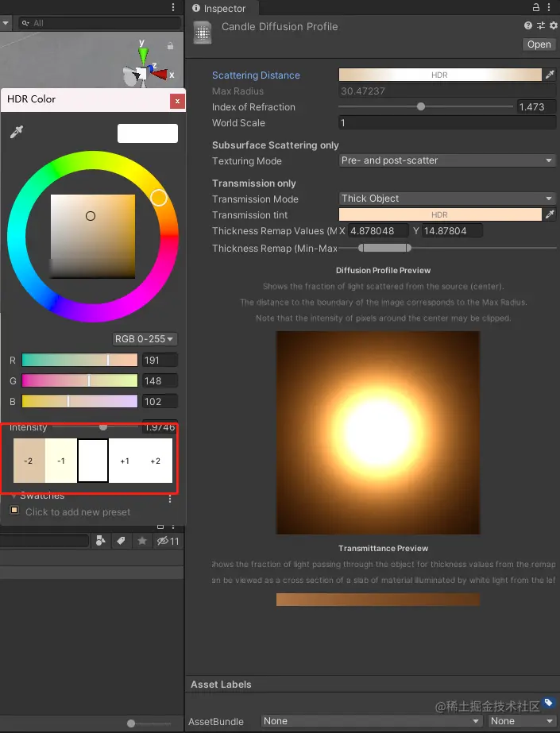Click Thickness Remap Y value 14.87804
Image resolution: width=560 pixels, height=733 pixels.
[x=452, y=230]
